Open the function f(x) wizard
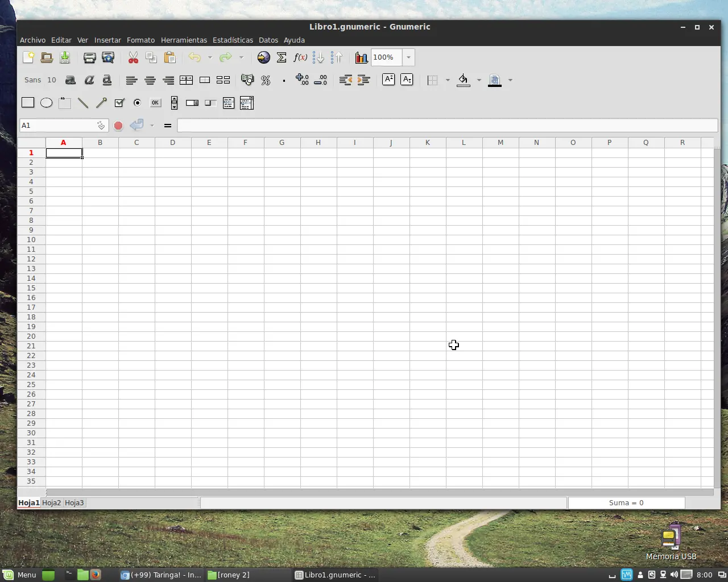 (300, 57)
